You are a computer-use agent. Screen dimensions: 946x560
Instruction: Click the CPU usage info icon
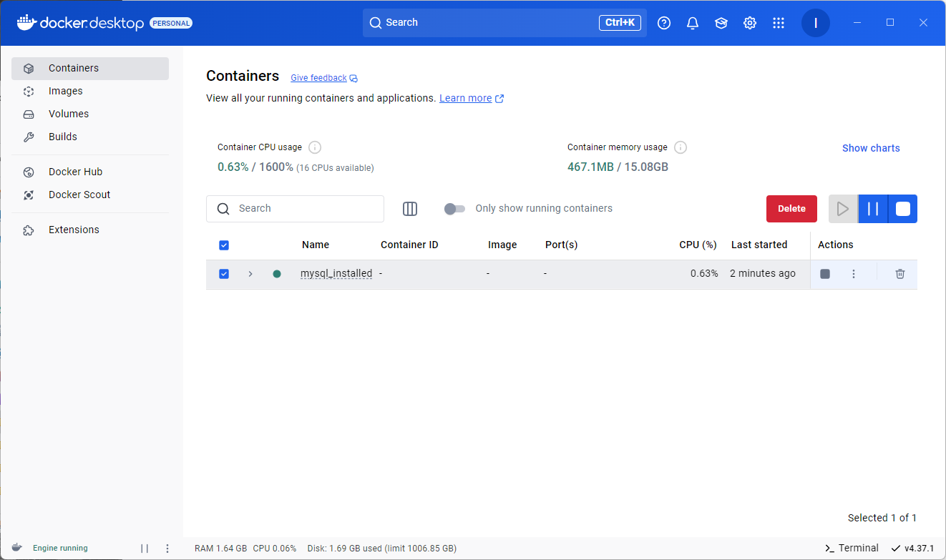click(315, 147)
